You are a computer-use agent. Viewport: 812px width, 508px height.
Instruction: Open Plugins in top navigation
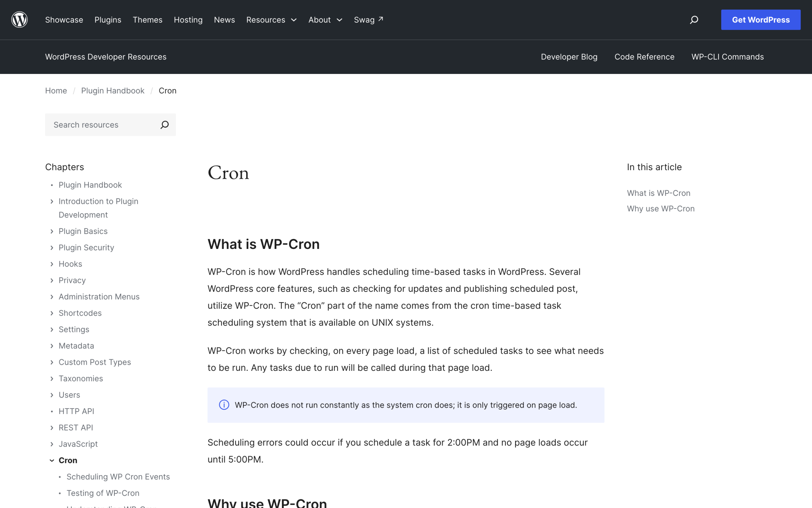point(108,20)
